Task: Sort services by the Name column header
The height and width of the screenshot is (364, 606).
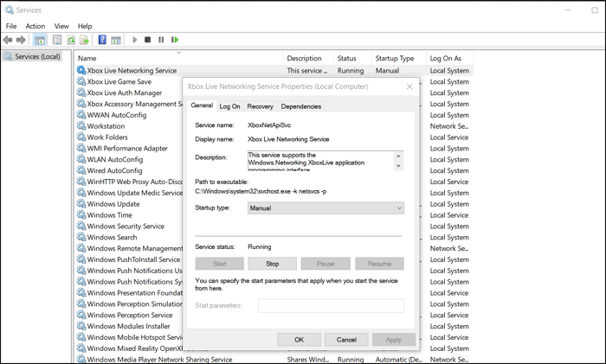Action: 179,58
